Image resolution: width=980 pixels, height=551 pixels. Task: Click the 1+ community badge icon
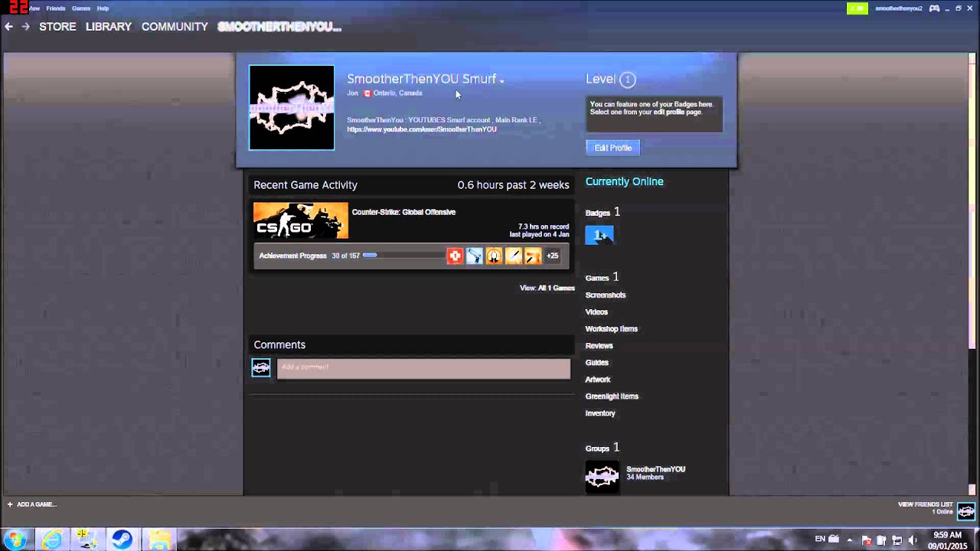tap(599, 235)
